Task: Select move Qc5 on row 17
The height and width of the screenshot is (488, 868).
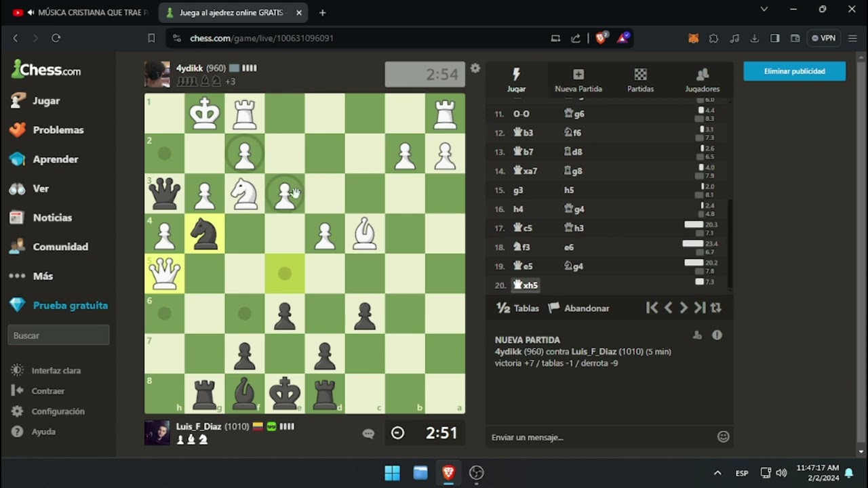Action: click(522, 228)
